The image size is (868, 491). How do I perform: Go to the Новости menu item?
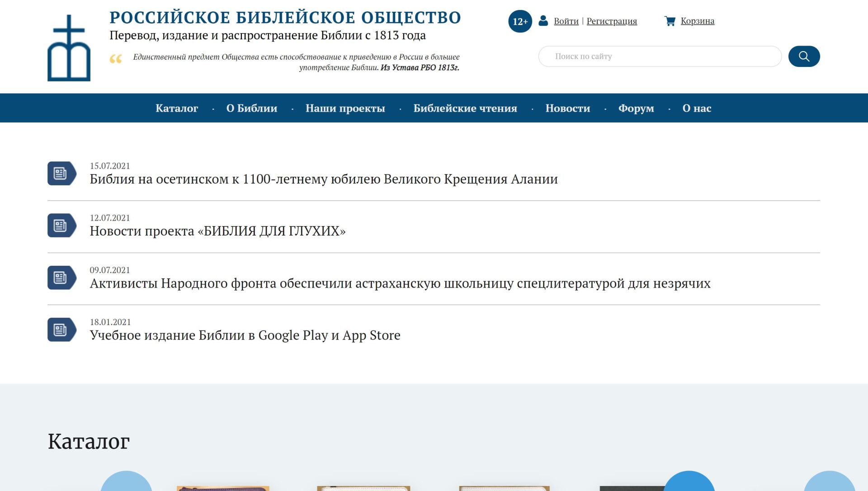tap(568, 108)
